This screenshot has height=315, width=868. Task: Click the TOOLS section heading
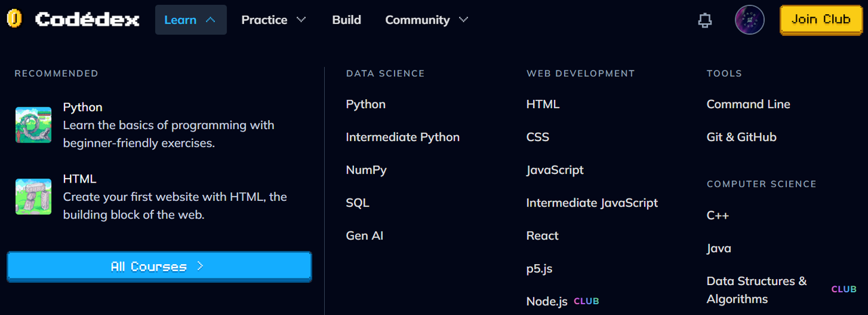(724, 73)
